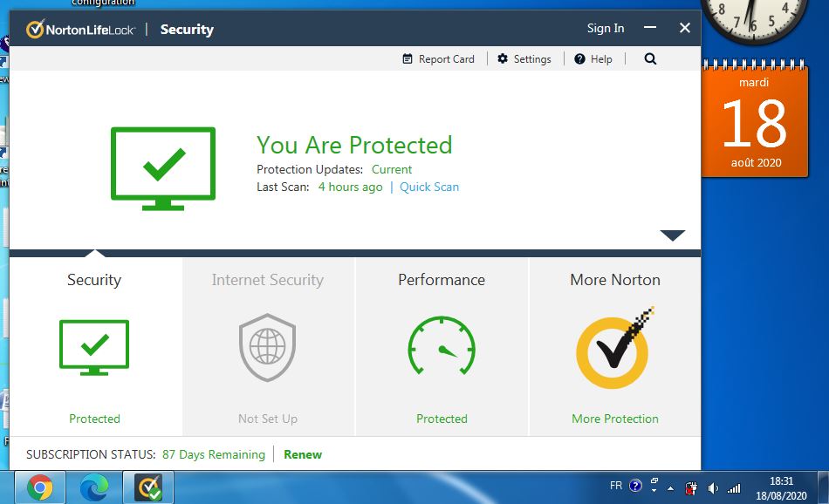Click '87 Days Remaining' subscription status
Screen dimensions: 829x504
(x=214, y=454)
